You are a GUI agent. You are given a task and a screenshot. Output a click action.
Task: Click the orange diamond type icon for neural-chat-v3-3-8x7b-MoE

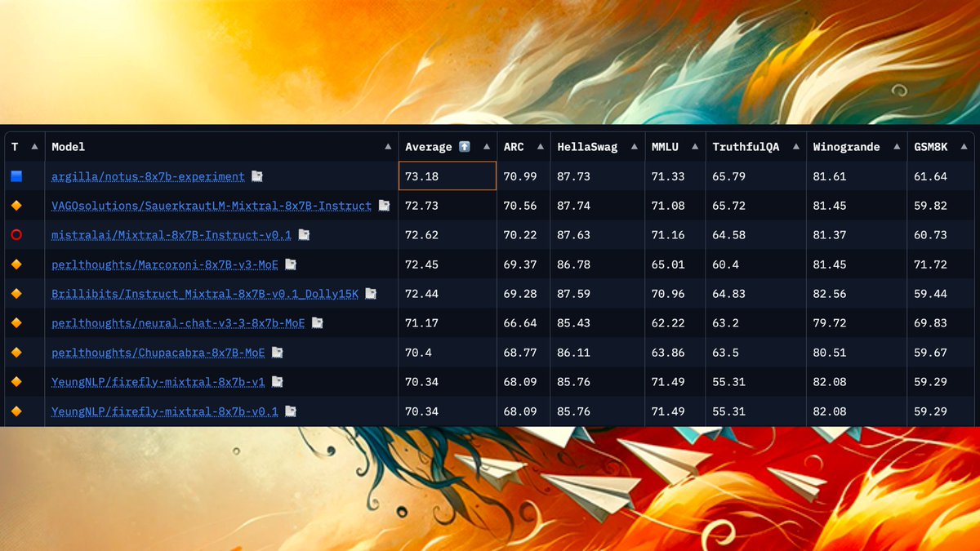coord(16,323)
